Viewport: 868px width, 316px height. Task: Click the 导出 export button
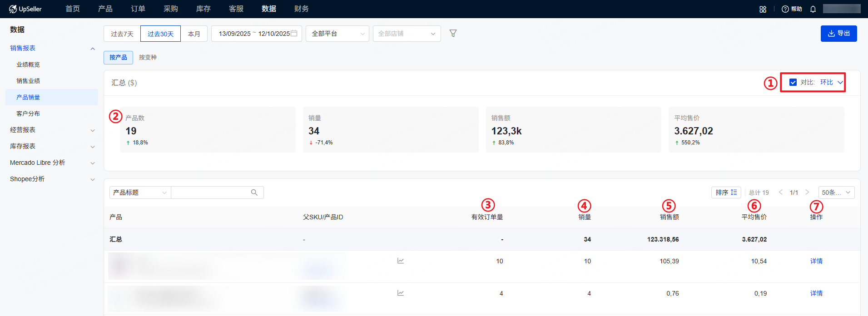pyautogui.click(x=838, y=34)
